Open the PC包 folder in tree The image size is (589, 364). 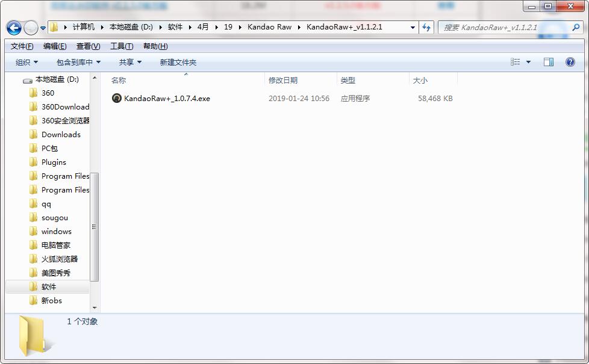coord(49,148)
